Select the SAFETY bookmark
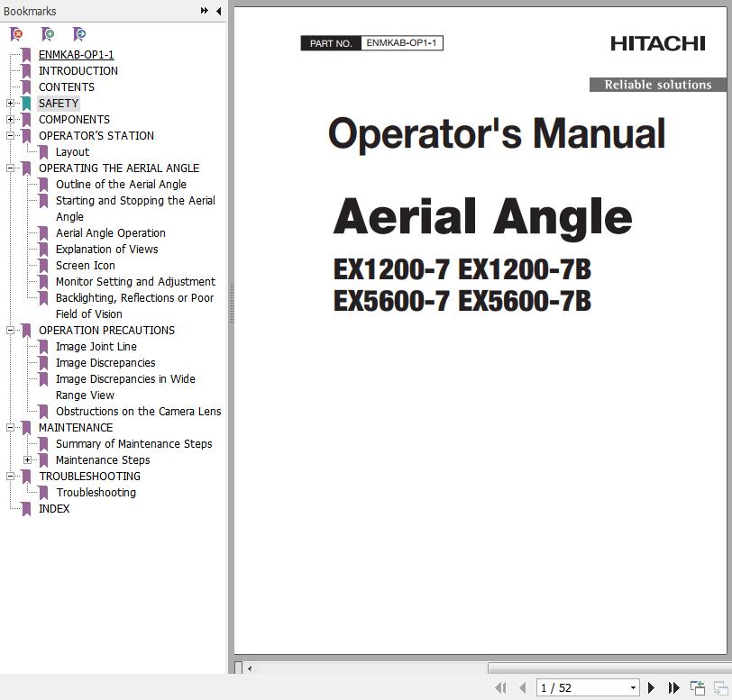 click(x=59, y=103)
